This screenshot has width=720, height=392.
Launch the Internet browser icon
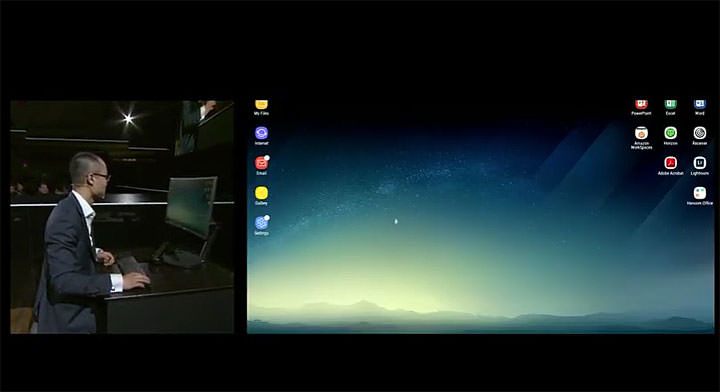(261, 133)
